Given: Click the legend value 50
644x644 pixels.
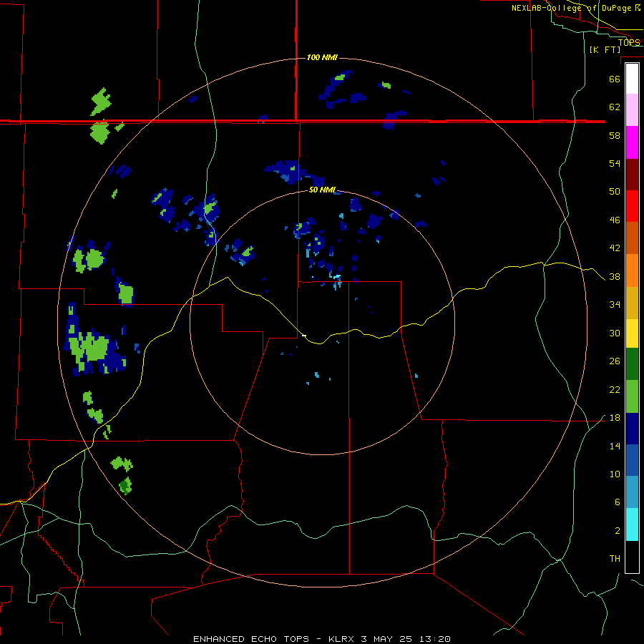Looking at the screenshot, I should (615, 191).
